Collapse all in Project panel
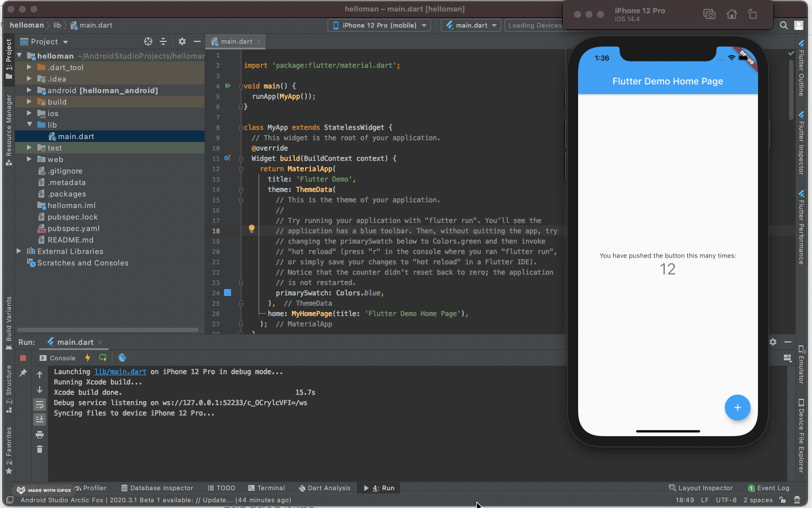The height and width of the screenshot is (508, 812). coord(163,41)
